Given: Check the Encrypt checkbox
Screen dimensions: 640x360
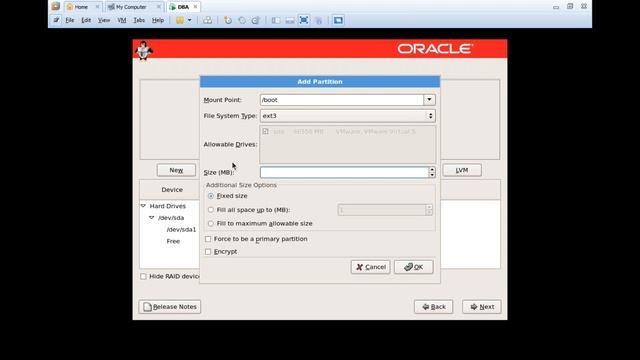Looking at the screenshot, I should point(208,252).
